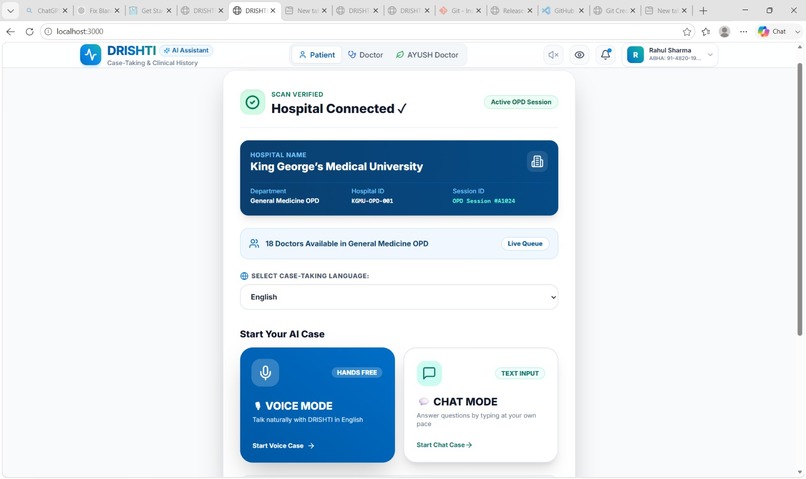Click King George's Medical University name
The height and width of the screenshot is (479, 806).
pos(337,167)
